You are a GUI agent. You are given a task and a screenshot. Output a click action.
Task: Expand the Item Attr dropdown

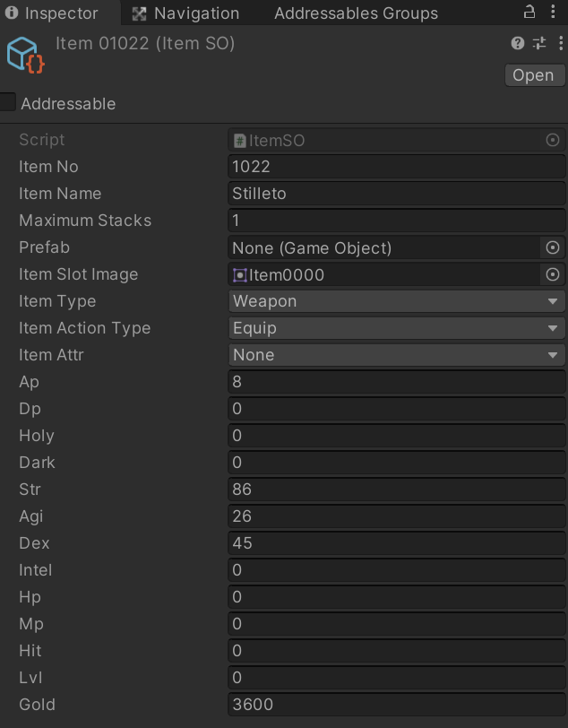(397, 355)
